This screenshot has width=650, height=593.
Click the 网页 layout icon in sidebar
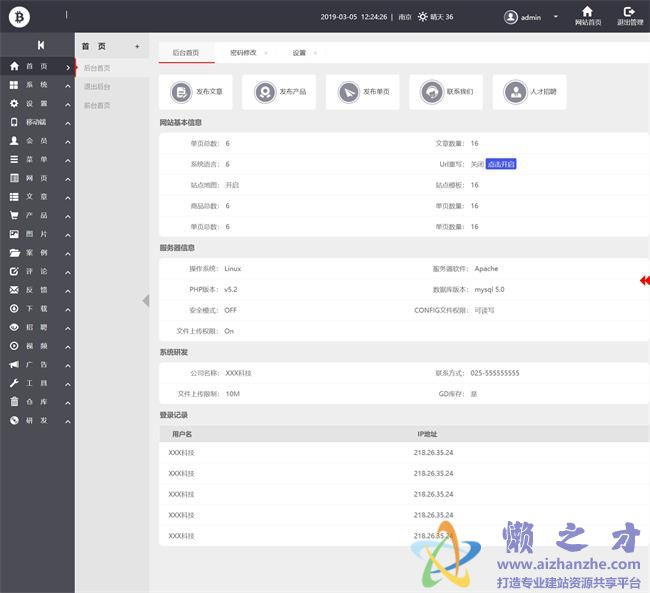point(14,178)
